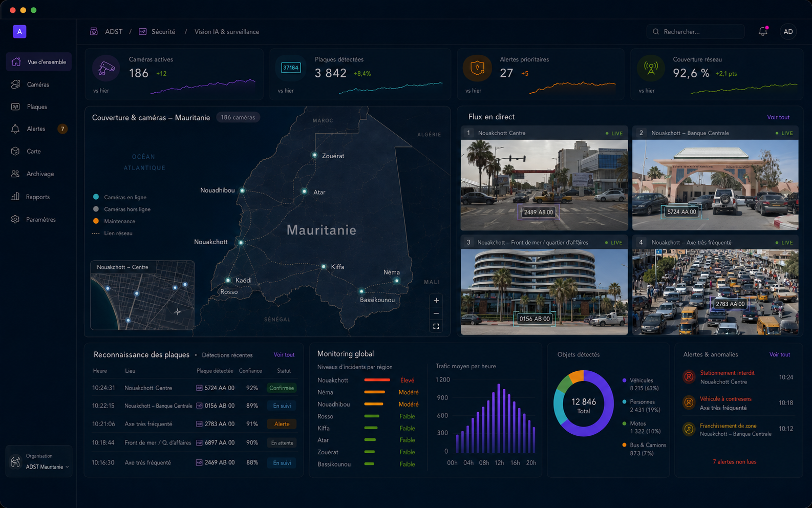The height and width of the screenshot is (508, 812).
Task: Select Carte in the sidebar
Action: (x=38, y=151)
